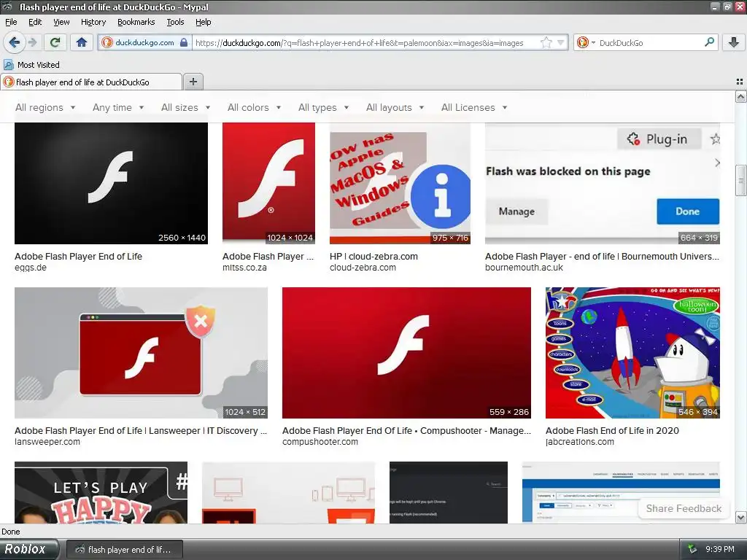Viewport: 747px width, 560px height.
Task: Click Adobe Flash End of Life in 2020
Action: click(x=612, y=430)
